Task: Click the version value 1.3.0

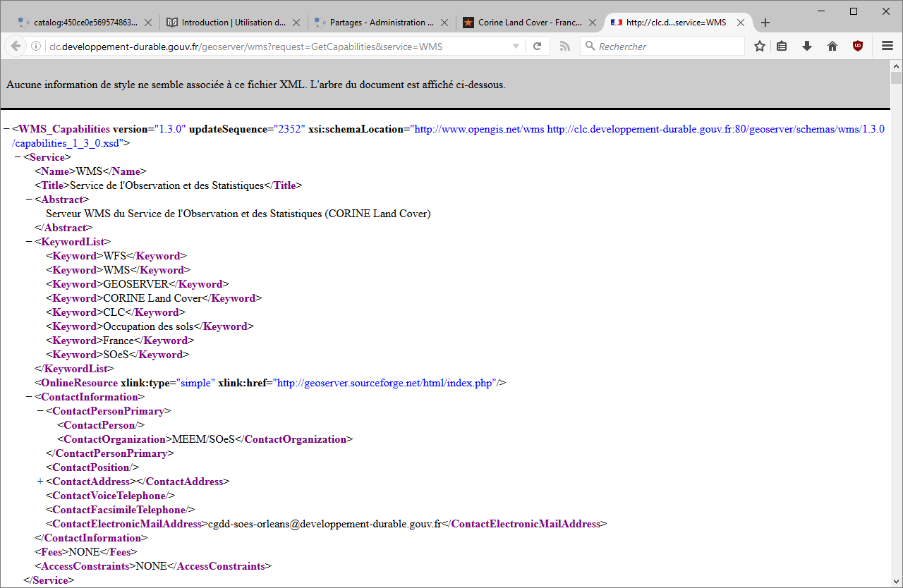Action: click(x=170, y=129)
